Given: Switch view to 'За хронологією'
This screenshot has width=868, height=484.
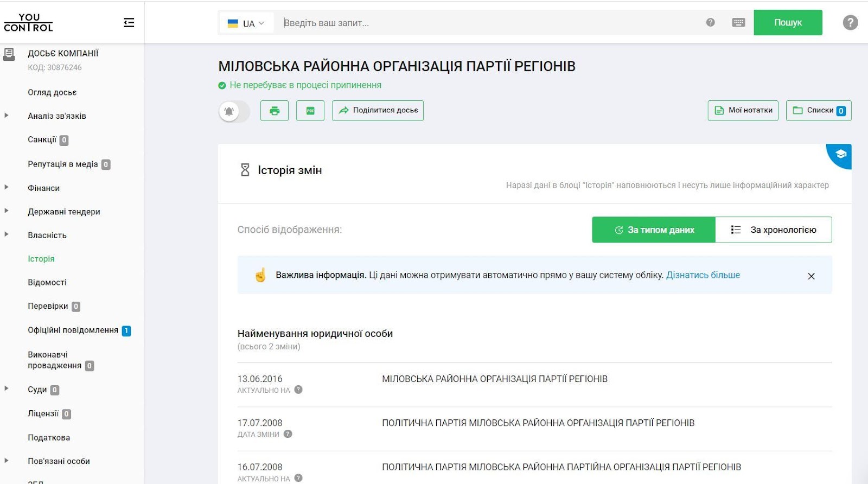Looking at the screenshot, I should (x=773, y=230).
